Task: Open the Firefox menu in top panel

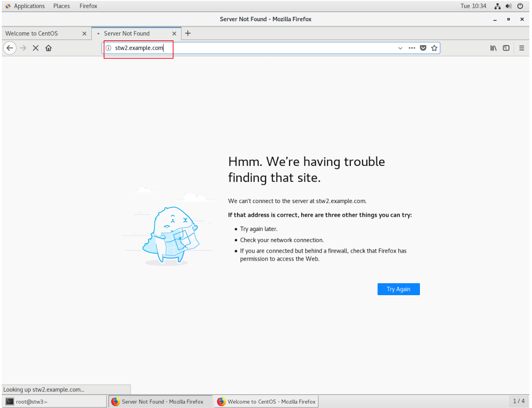Action: point(89,6)
